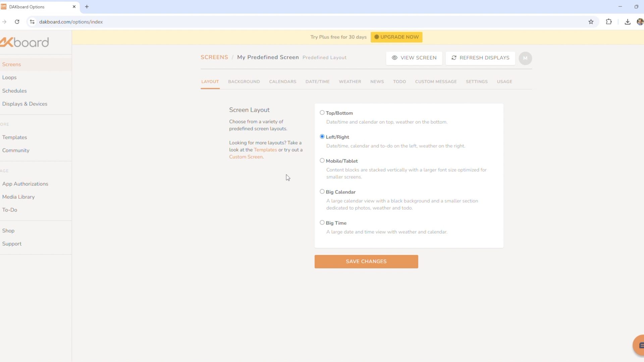Screen dimensions: 644x362
Task: Choose the Big Calendar layout radio
Action: [x=322, y=192]
